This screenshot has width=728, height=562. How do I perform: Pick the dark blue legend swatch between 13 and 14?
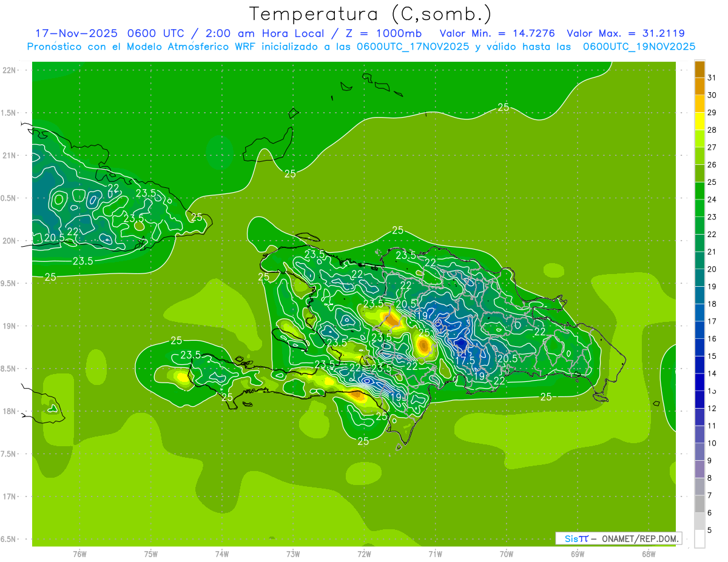click(x=699, y=383)
